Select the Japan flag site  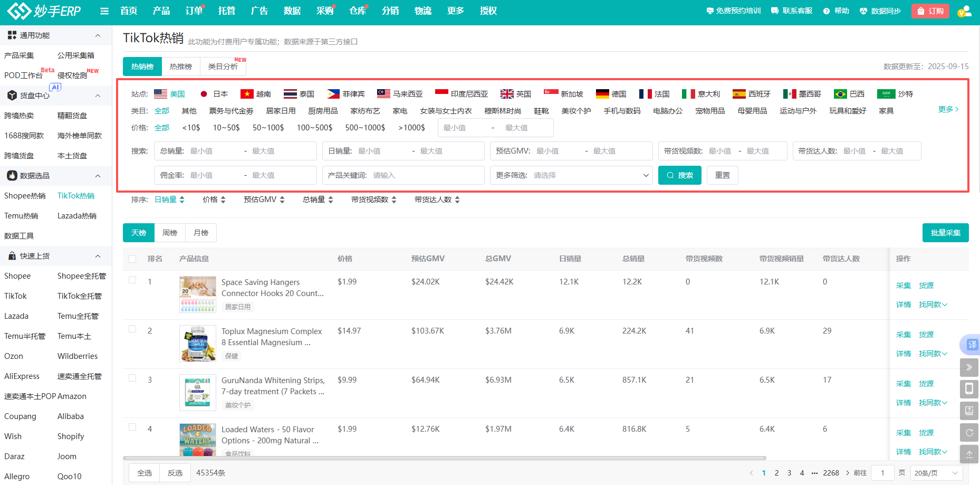pyautogui.click(x=214, y=94)
